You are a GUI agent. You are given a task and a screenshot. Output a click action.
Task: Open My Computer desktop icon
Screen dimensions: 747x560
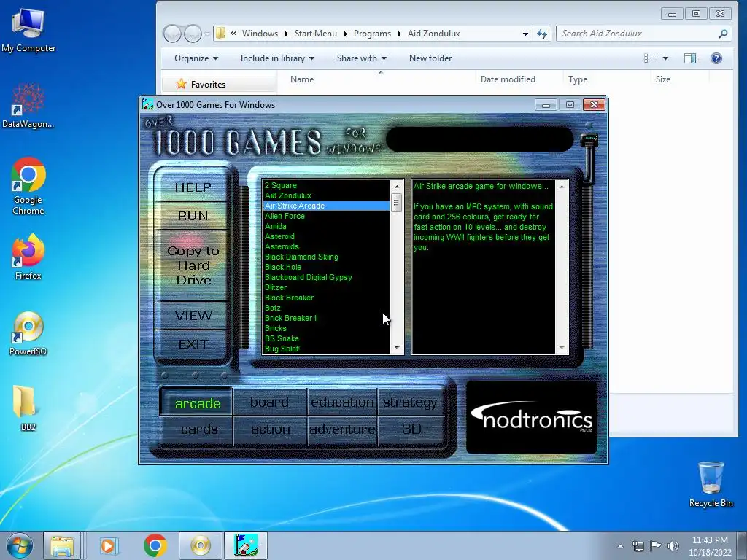pos(28,31)
